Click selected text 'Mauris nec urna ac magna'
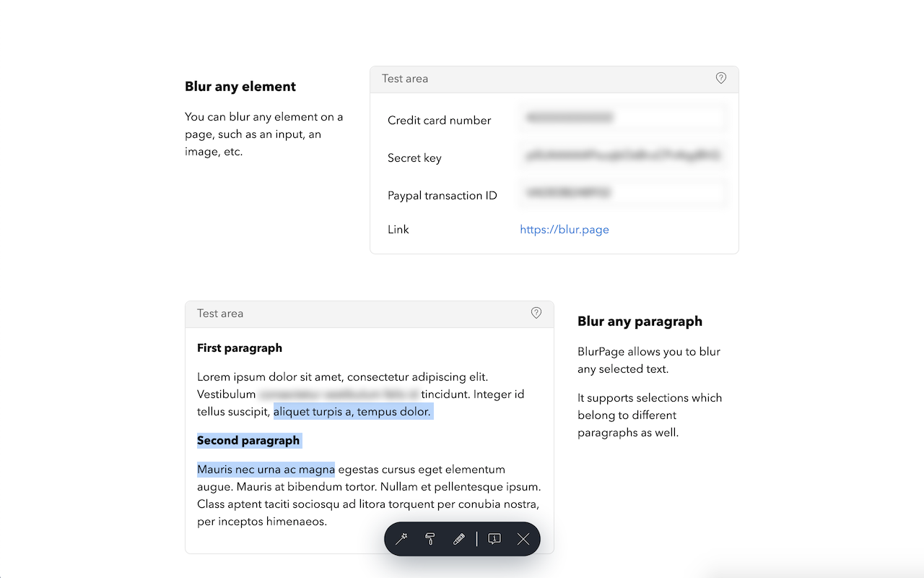924x578 pixels. 266,470
